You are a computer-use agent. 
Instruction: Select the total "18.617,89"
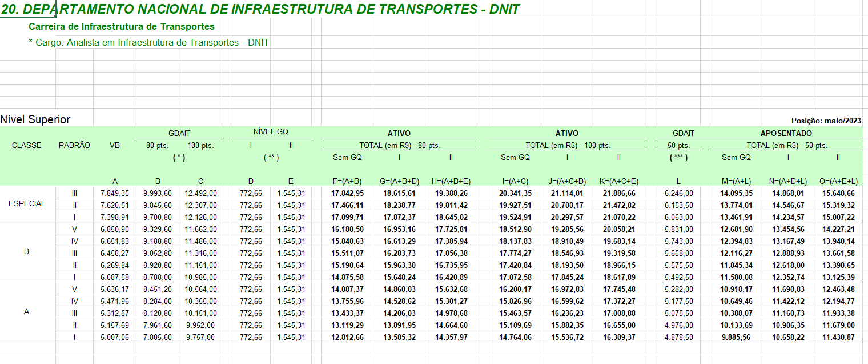pos(619,277)
